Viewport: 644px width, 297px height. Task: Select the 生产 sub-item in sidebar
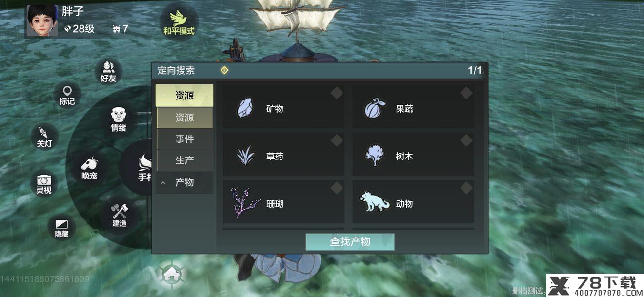point(184,160)
